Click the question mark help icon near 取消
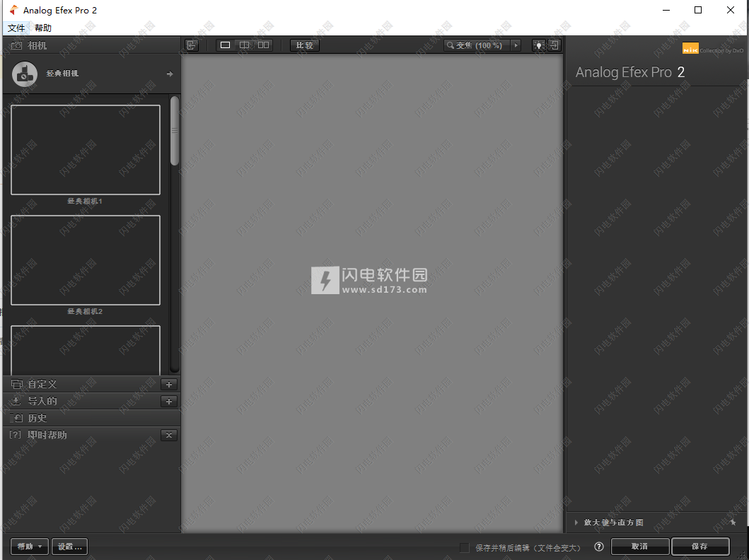The width and height of the screenshot is (749, 560). (599, 547)
